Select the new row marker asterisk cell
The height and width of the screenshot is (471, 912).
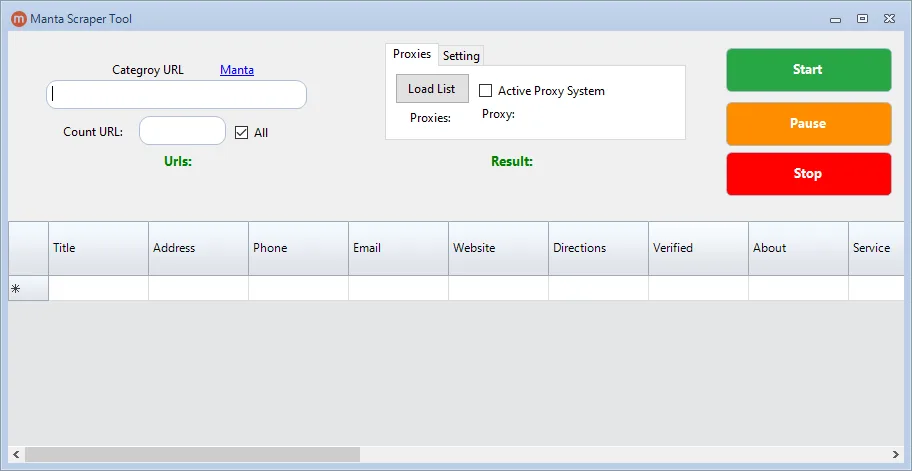pos(28,288)
